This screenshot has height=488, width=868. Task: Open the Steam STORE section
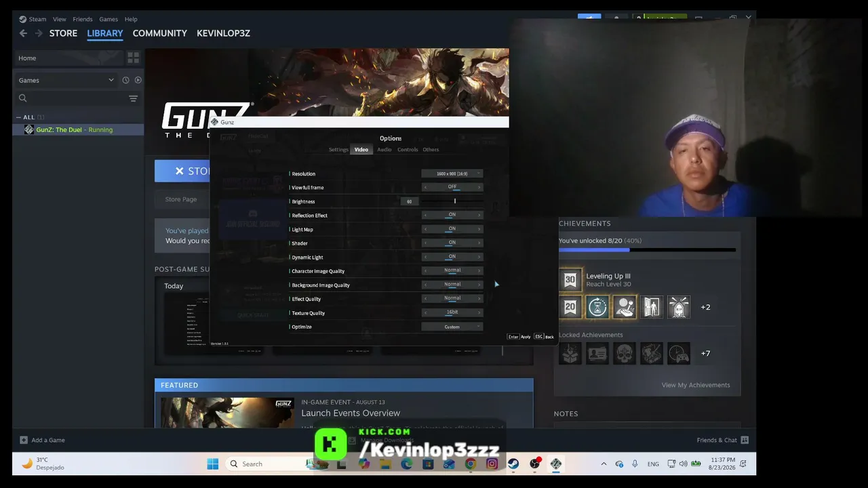pos(63,33)
